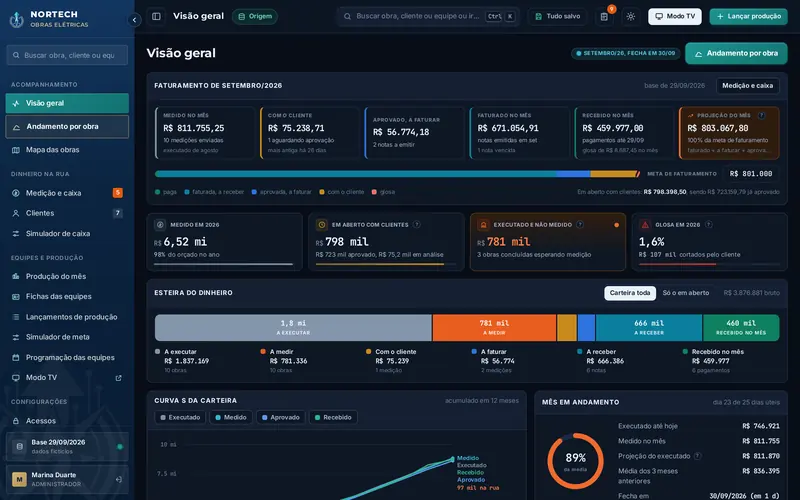The width and height of the screenshot is (800, 500).
Task: Activate the 'Modo TV' button in the top bar
Action: (x=674, y=16)
